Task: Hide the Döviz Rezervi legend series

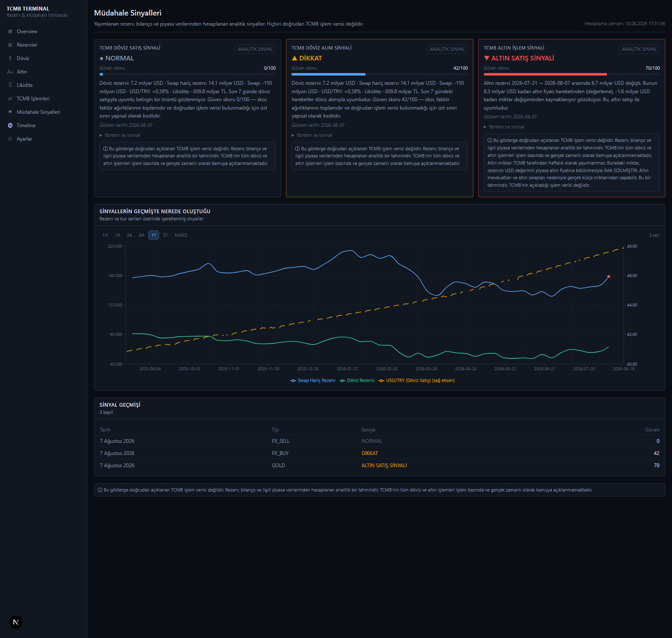Action: (x=357, y=381)
